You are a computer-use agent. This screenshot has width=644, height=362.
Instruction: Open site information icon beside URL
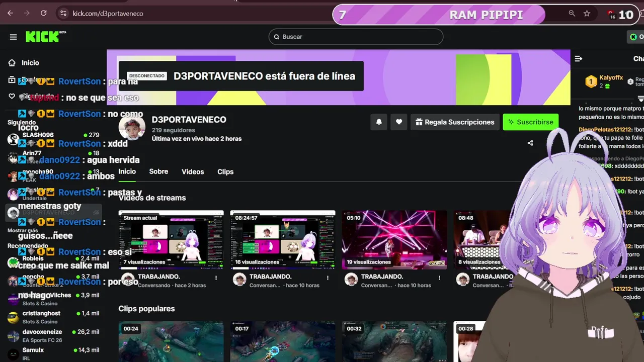click(x=63, y=14)
